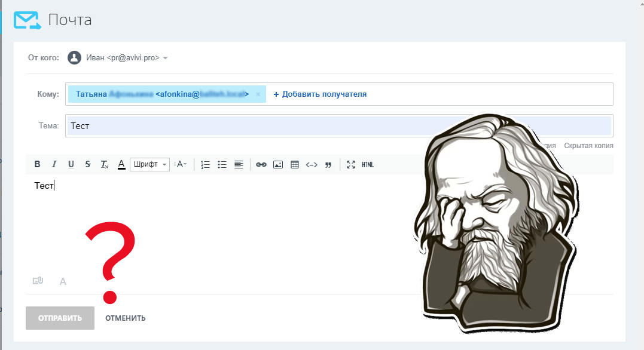Toggle the formatting toolbar A icon
Screen dimensions: 644x350
(63, 281)
